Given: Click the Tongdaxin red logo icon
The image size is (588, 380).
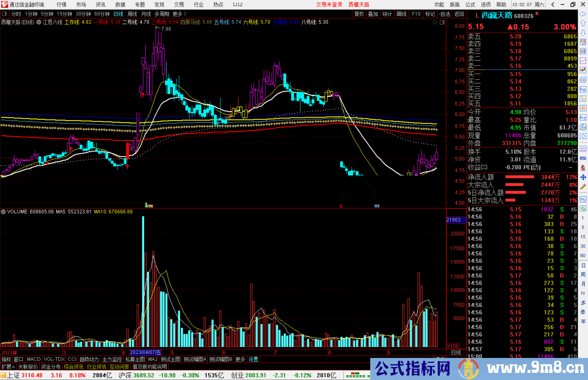Looking at the screenshot, I should (x=5, y=4).
